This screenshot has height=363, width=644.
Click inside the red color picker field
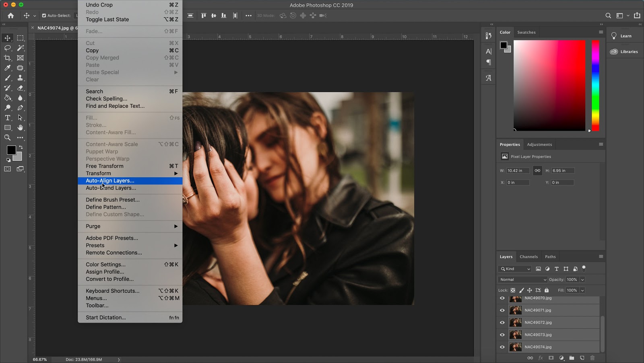pyautogui.click(x=549, y=85)
